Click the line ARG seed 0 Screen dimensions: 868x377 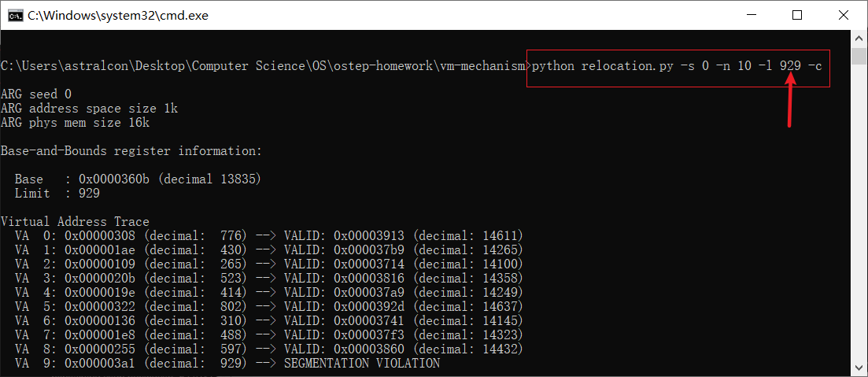pos(36,94)
